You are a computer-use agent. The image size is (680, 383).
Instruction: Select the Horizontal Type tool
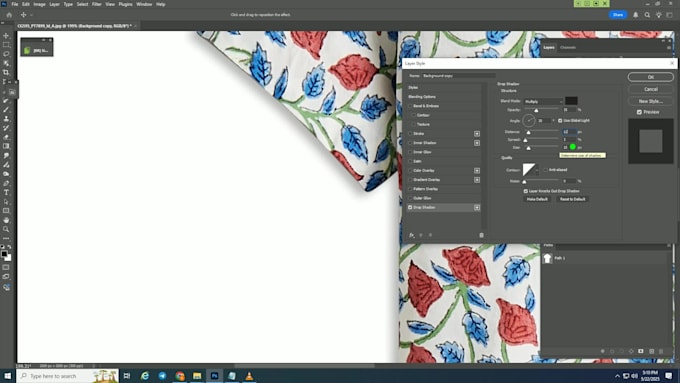6,192
